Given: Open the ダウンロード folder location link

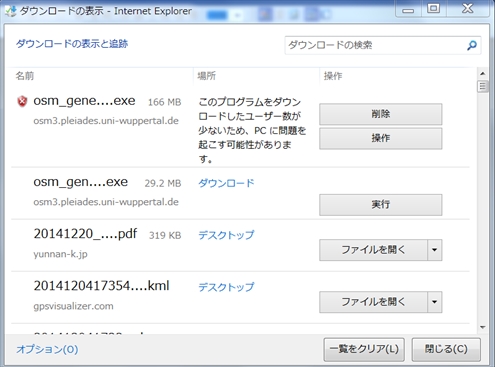Looking at the screenshot, I should pyautogui.click(x=226, y=183).
